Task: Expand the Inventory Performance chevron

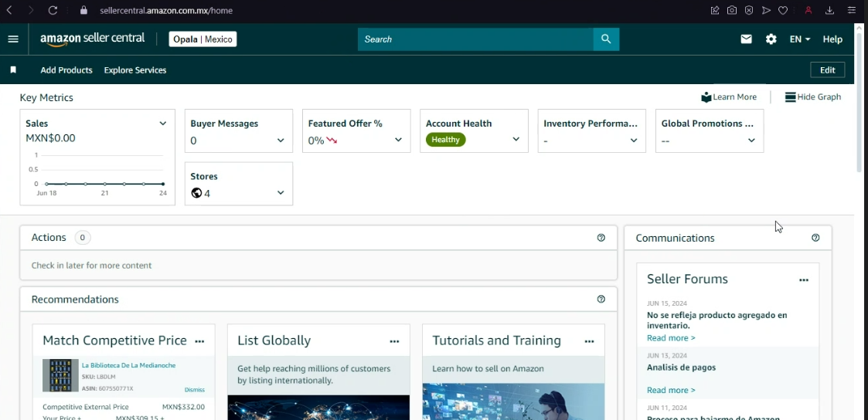Action: coord(634,141)
